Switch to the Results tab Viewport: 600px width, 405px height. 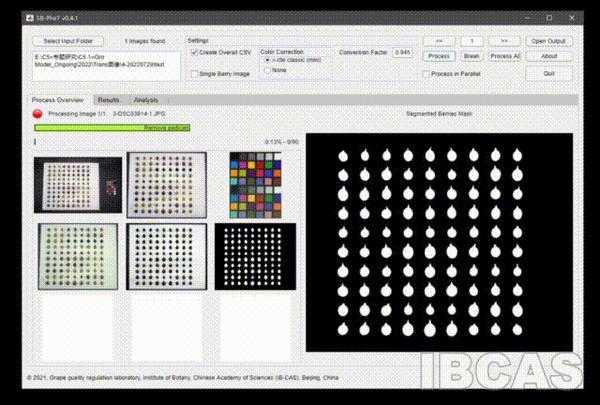pos(108,100)
